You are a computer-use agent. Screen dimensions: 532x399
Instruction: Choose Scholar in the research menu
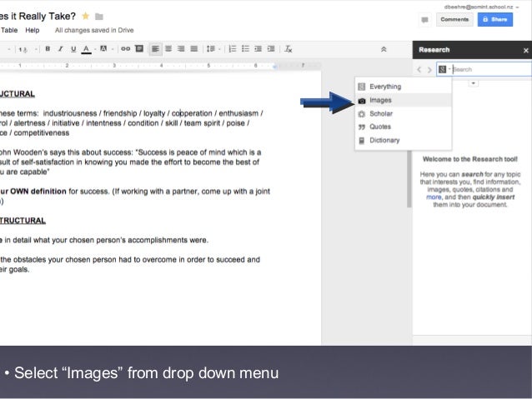(x=380, y=113)
